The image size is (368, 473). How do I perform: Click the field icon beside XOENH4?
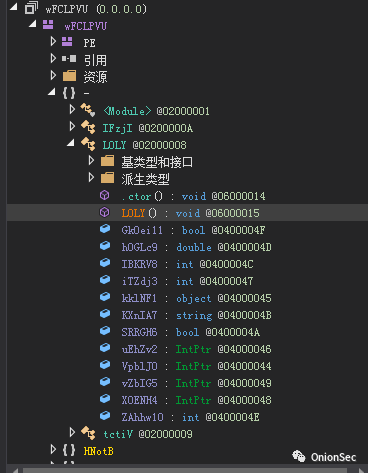pos(105,399)
